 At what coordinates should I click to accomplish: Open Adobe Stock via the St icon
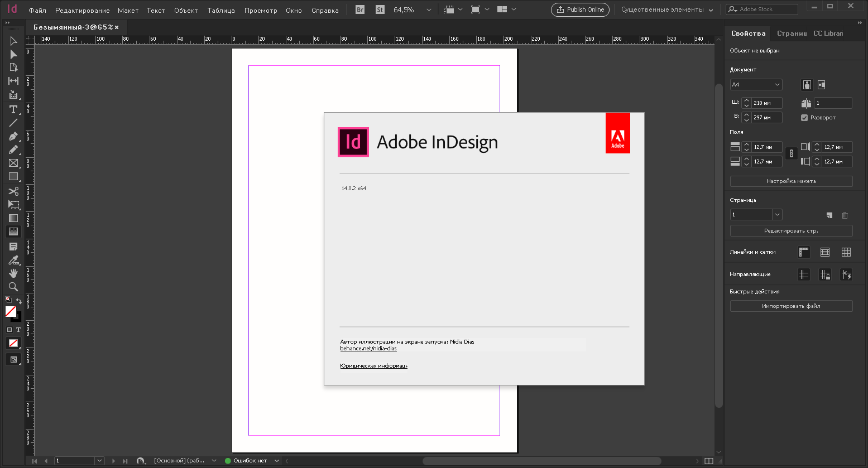(380, 9)
